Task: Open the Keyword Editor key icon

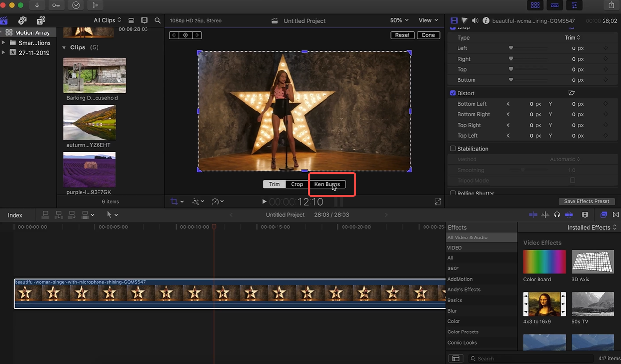Action: [x=56, y=5]
